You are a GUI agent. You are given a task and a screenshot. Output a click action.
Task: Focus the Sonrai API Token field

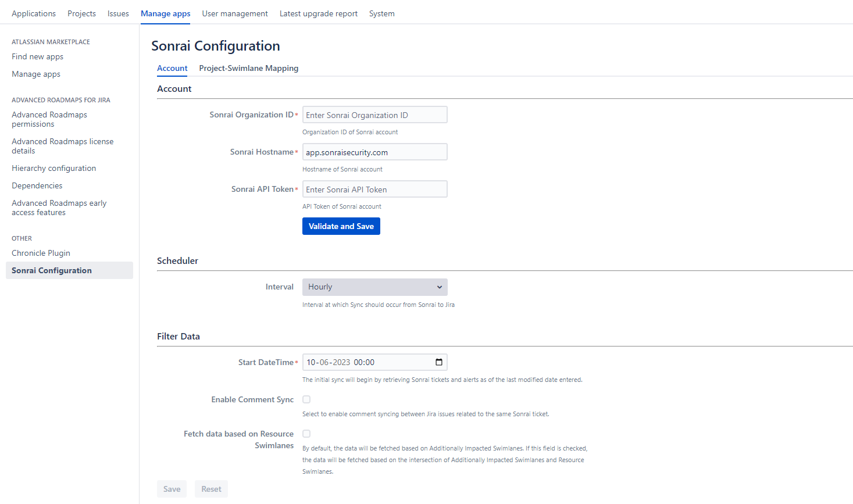point(375,189)
